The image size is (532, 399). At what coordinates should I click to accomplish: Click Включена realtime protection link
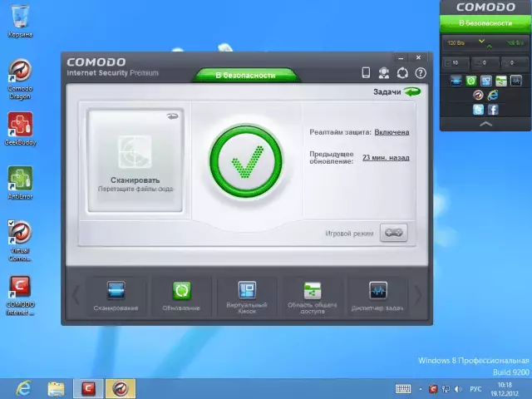tap(392, 132)
